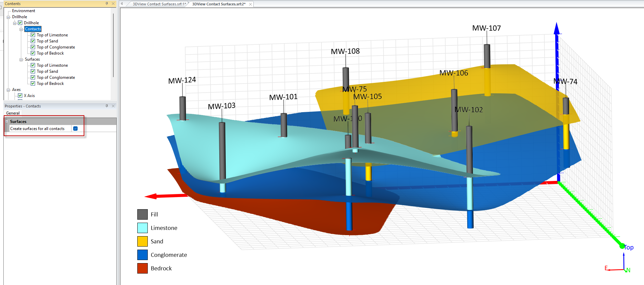Close the Contents panel
Screen dimensions: 644x285
113,3
